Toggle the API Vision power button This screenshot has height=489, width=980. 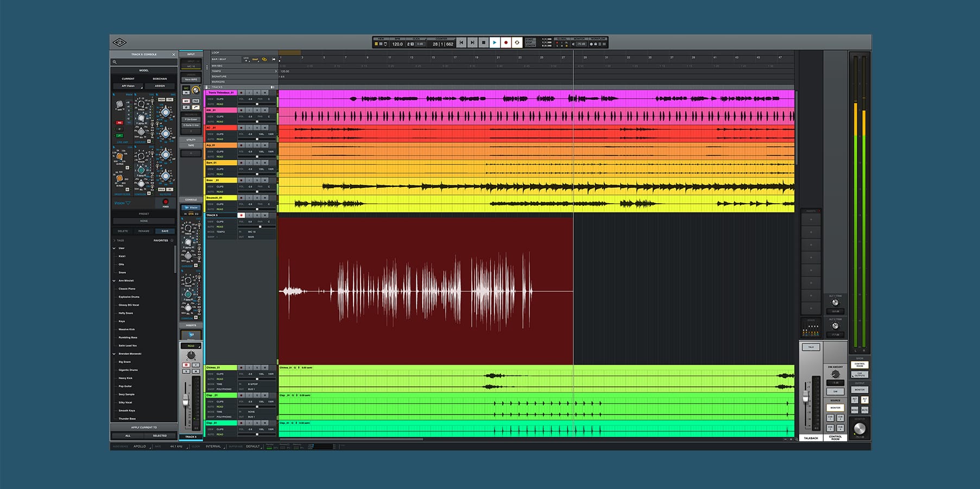click(x=166, y=202)
